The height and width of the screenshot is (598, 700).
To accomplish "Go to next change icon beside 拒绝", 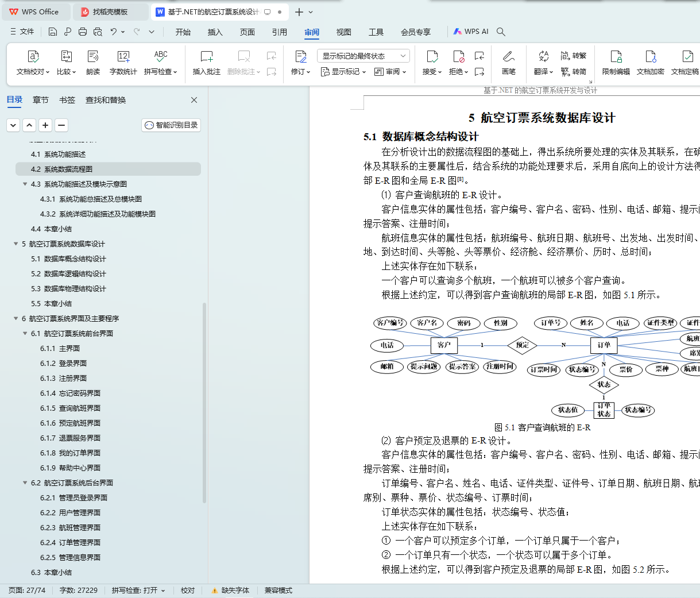I will click(x=479, y=72).
